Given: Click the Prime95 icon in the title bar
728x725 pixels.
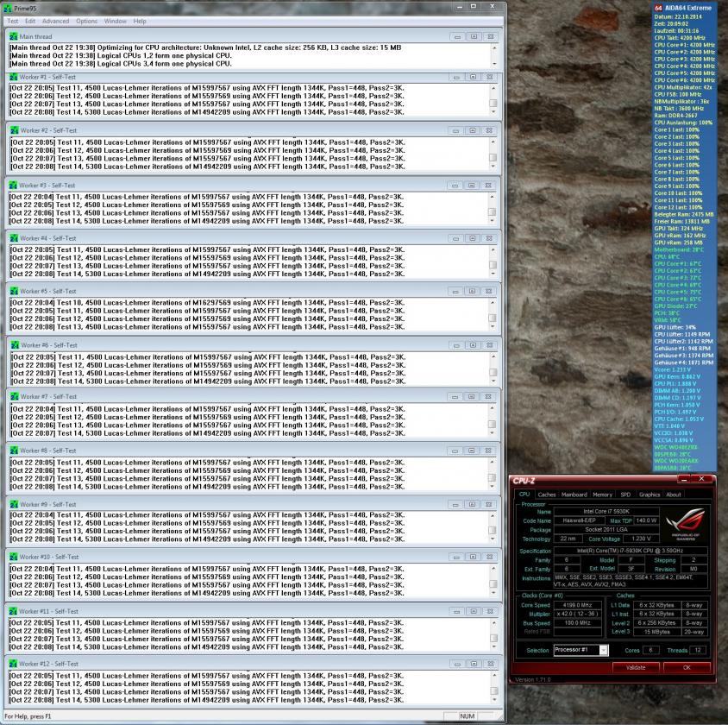Looking at the screenshot, I should click(8, 9).
